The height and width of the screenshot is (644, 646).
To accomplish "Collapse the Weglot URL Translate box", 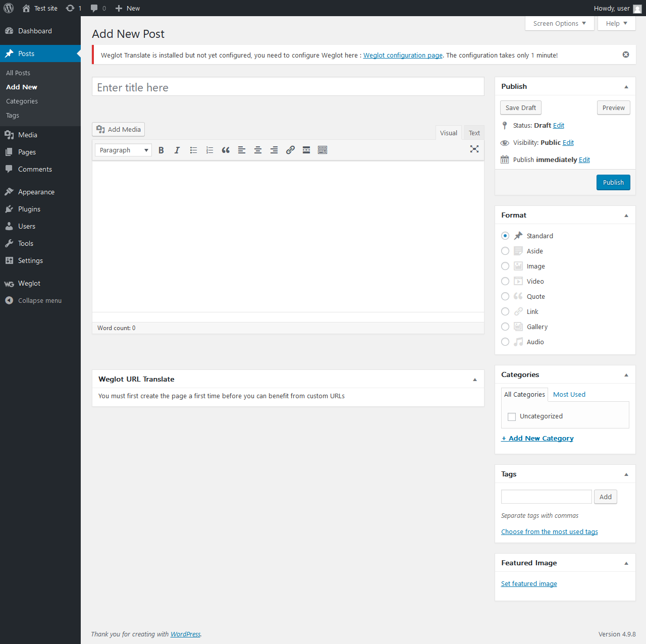I will click(x=475, y=380).
